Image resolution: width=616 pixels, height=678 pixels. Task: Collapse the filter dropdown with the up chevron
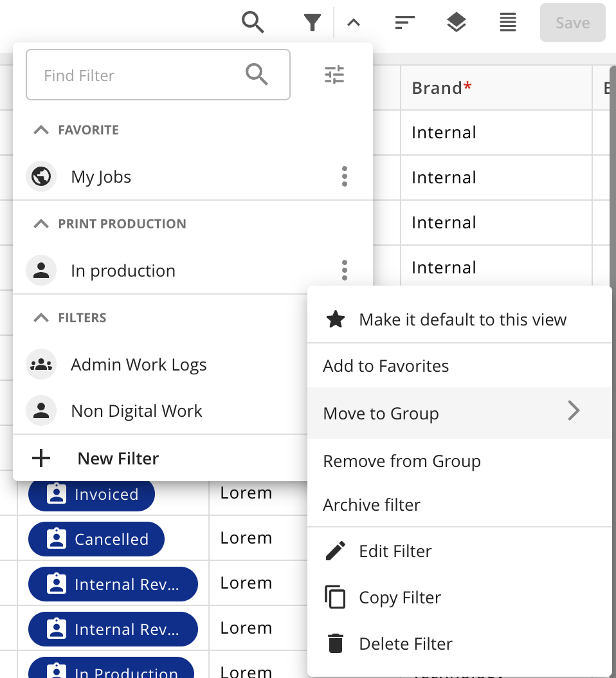354,23
